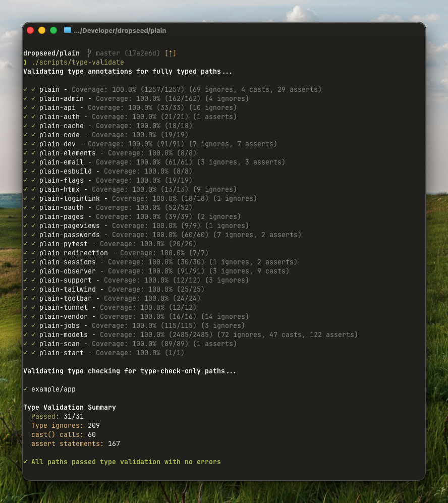
Task: Maximize the terminal with the green button
Action: tap(53, 30)
